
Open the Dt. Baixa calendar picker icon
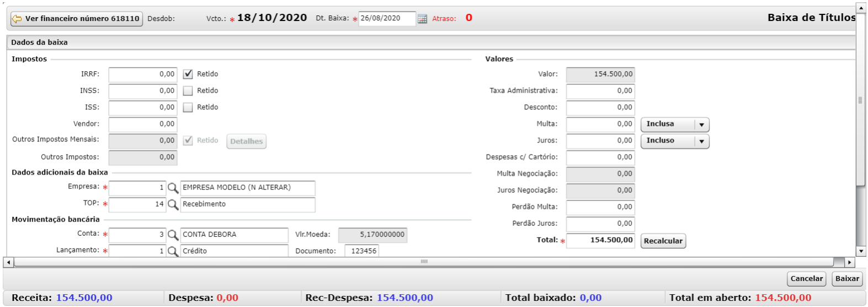coord(422,19)
